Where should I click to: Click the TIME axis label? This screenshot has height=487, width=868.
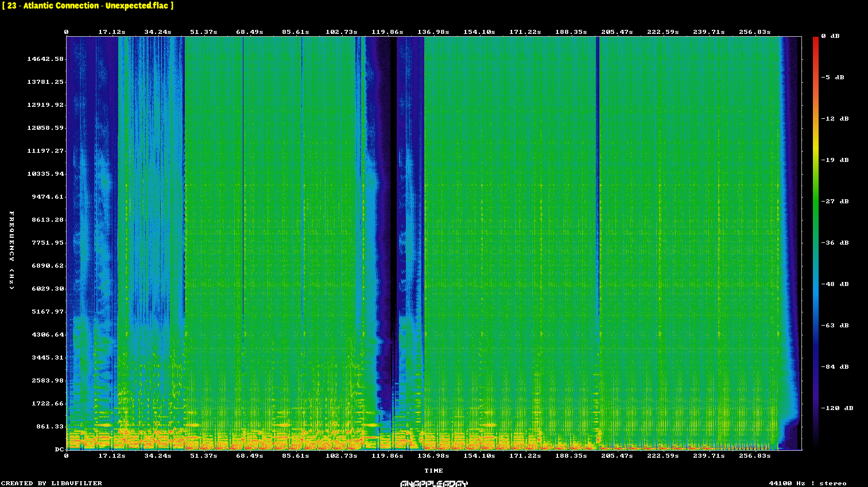tap(434, 471)
